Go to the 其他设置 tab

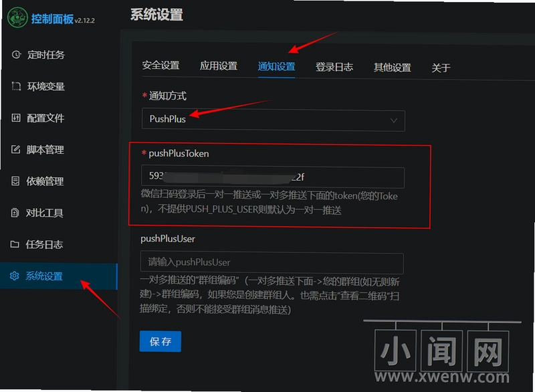click(392, 67)
